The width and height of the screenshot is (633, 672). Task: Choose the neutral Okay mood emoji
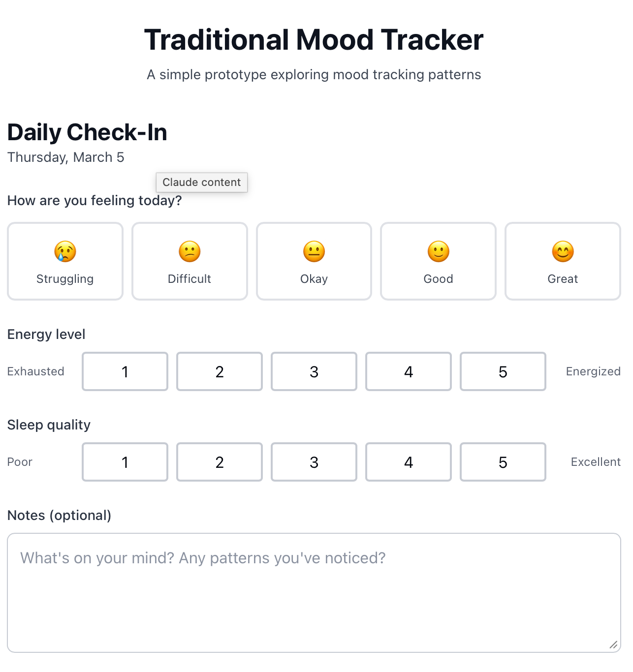tap(314, 252)
